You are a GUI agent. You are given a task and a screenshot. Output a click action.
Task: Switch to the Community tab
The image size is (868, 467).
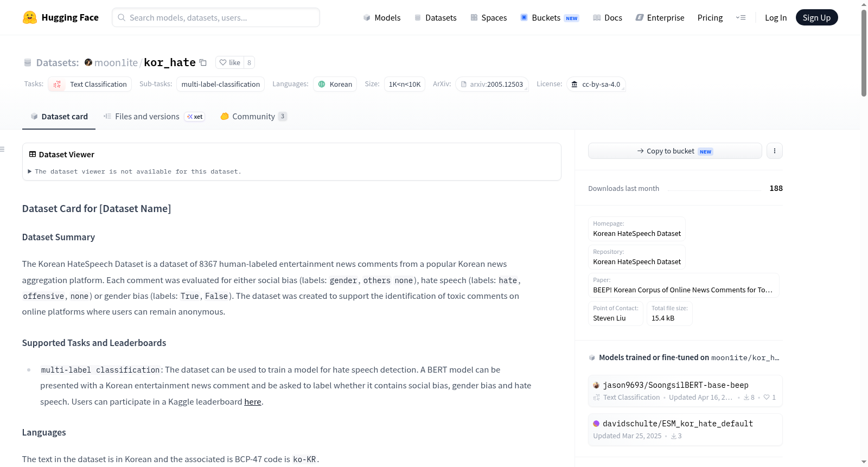[x=253, y=117]
